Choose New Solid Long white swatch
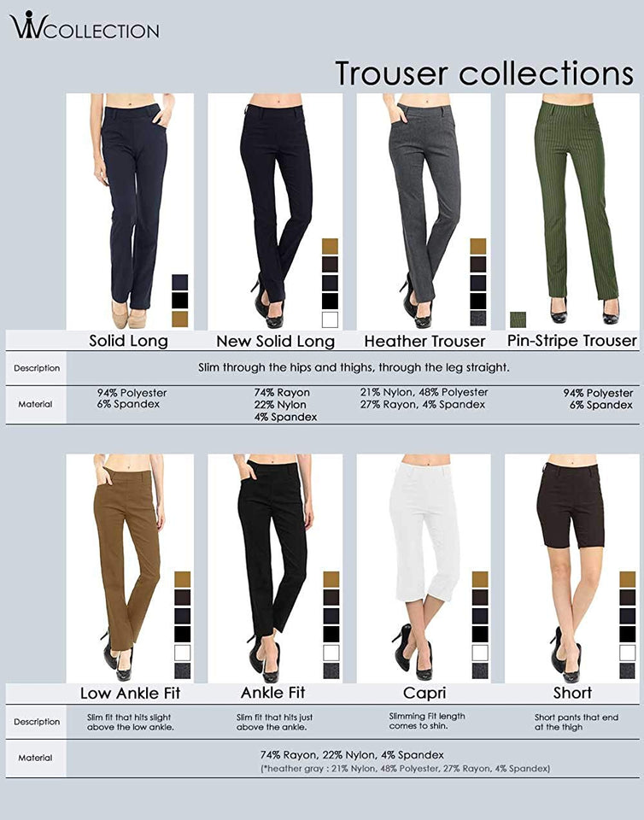 coord(330,319)
